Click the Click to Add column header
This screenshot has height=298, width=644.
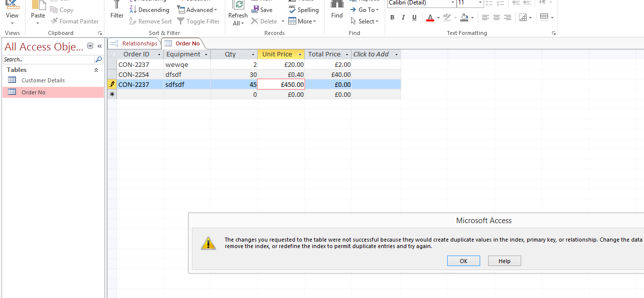376,54
